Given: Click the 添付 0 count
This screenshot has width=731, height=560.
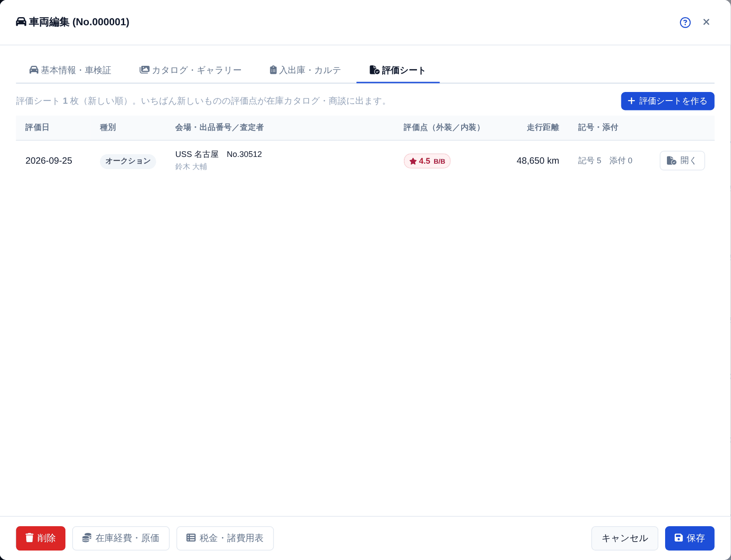Looking at the screenshot, I should 620,161.
